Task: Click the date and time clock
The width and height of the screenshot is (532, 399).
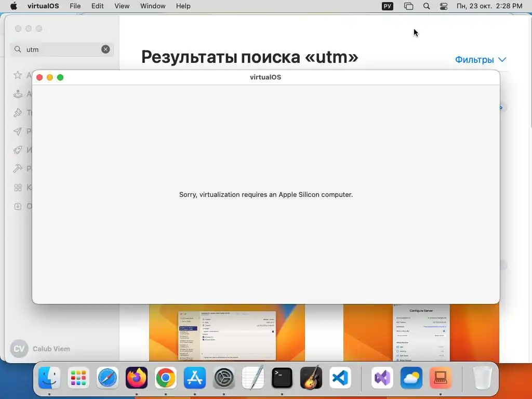Action: point(489,6)
